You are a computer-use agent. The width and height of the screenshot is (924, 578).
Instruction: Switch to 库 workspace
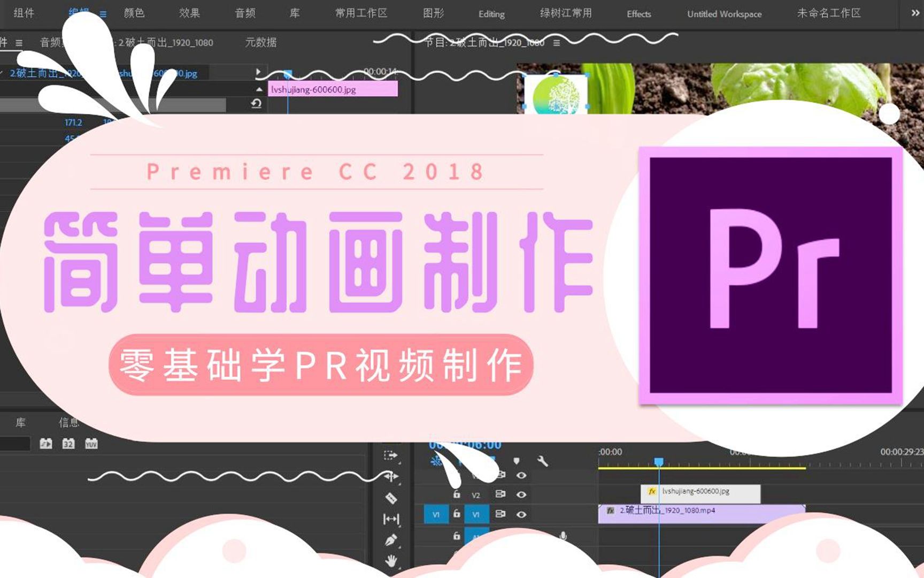pos(295,13)
